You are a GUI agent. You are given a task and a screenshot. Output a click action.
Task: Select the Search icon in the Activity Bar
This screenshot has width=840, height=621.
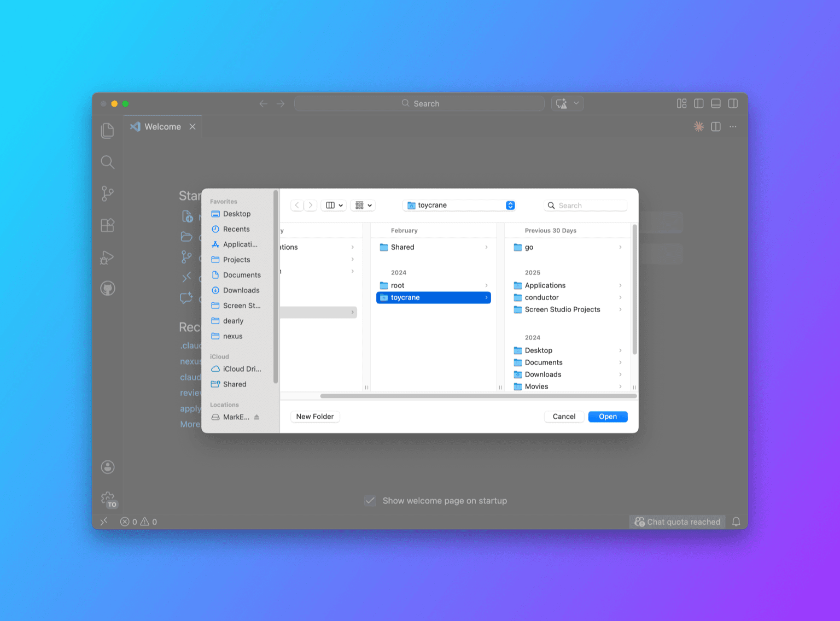point(107,162)
